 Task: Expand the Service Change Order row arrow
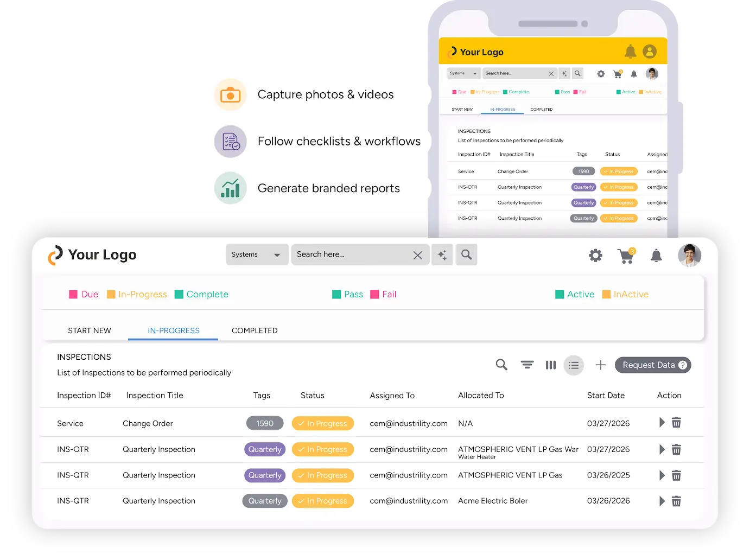click(x=662, y=423)
